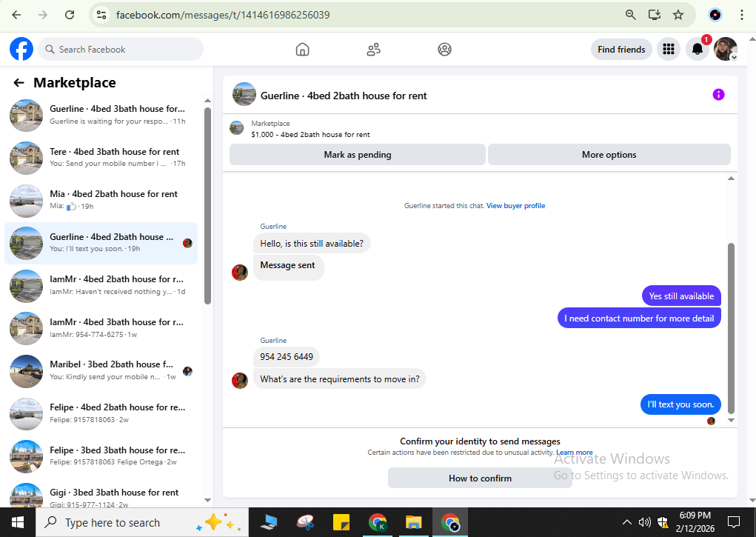
Task: Click the Search Facebook field
Action: coord(121,49)
